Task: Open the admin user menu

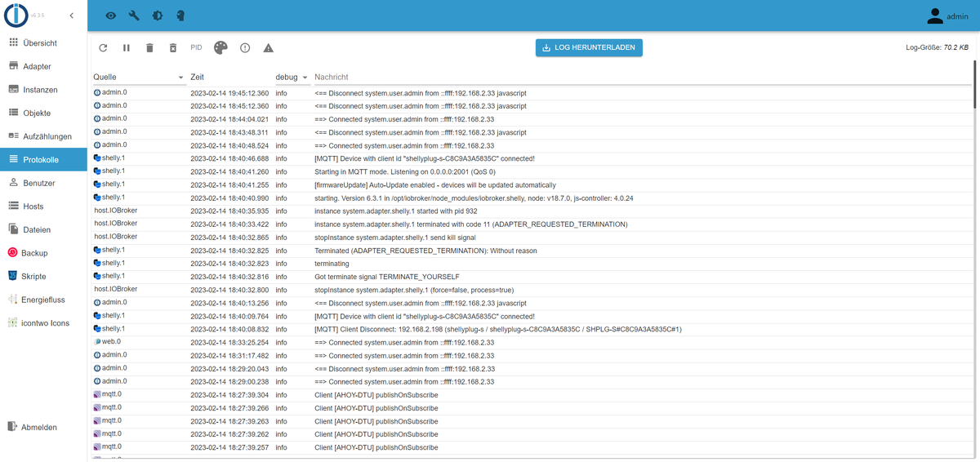Action: [947, 16]
